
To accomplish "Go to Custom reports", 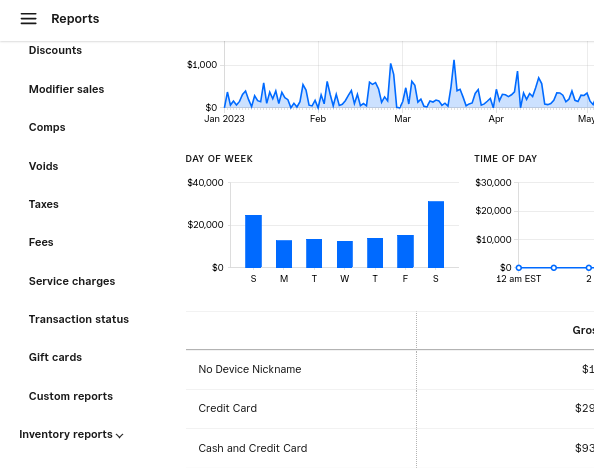I will pyautogui.click(x=71, y=396).
